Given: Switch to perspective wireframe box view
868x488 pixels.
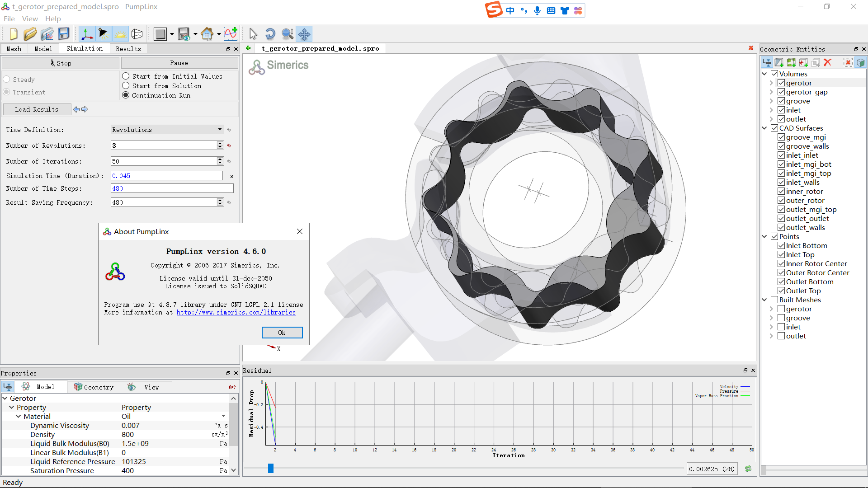Looking at the screenshot, I should tap(137, 34).
